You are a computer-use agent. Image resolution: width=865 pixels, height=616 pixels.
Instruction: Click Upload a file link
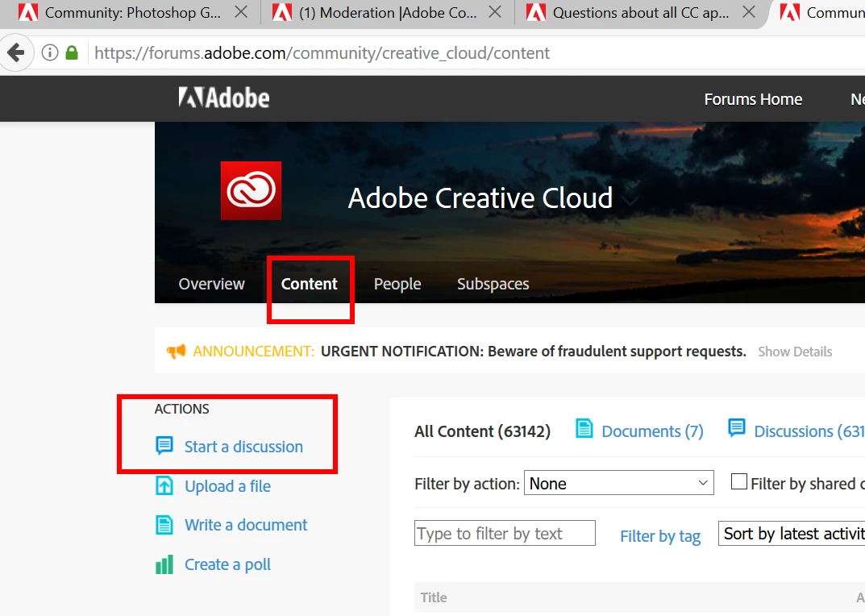227,486
